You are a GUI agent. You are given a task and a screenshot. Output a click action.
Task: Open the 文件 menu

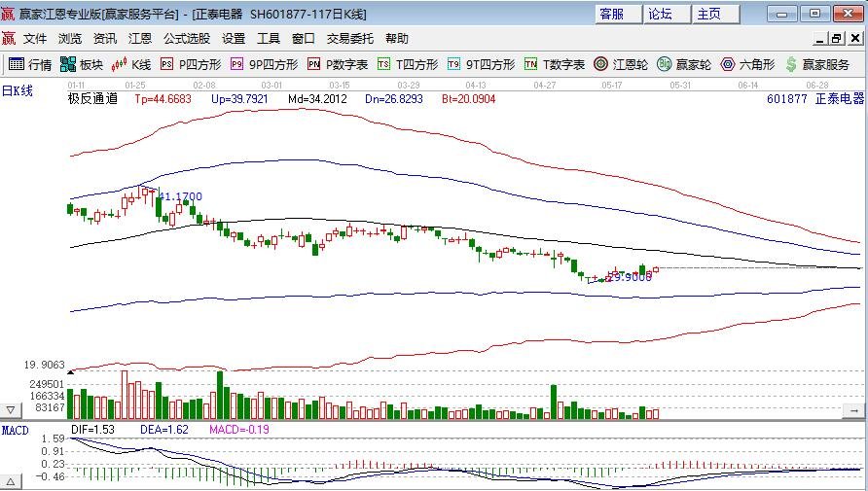coord(35,39)
